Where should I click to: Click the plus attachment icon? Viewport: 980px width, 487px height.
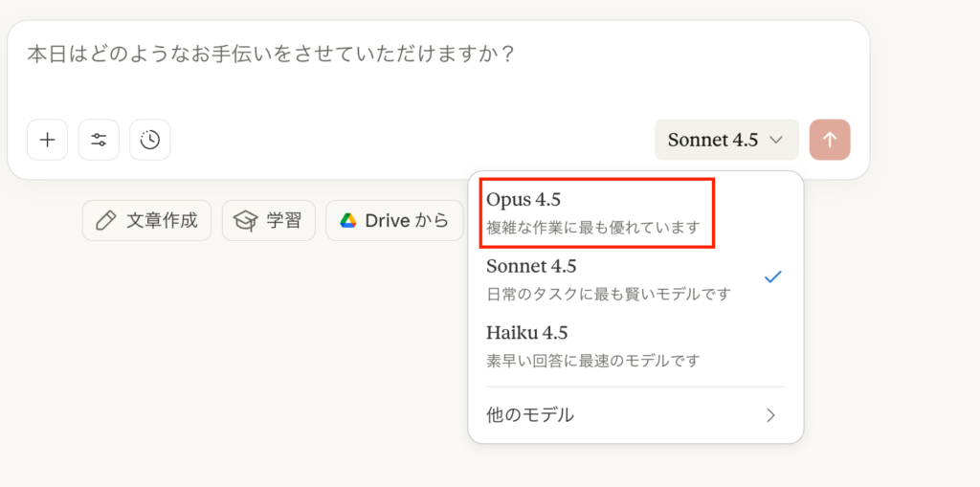coord(47,140)
